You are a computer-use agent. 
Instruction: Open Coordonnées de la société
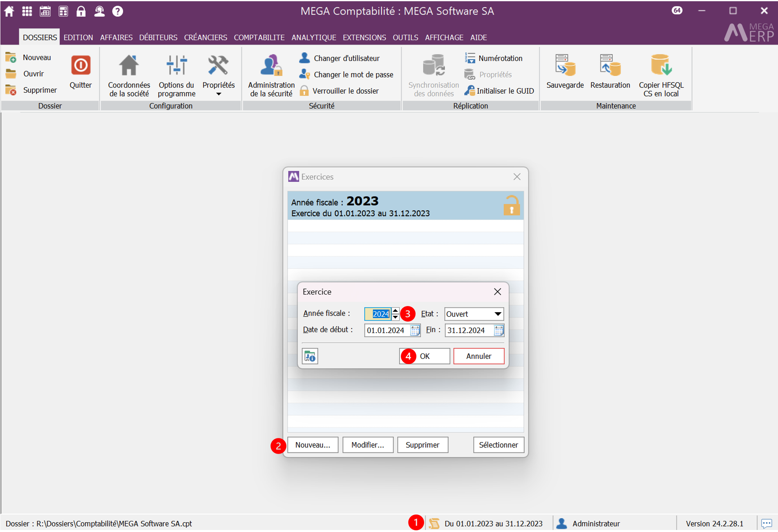pyautogui.click(x=129, y=66)
